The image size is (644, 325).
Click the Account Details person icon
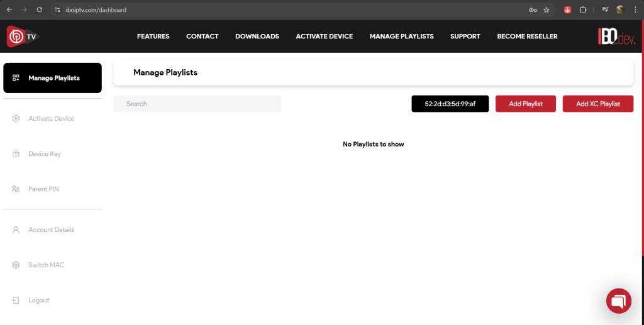click(16, 230)
